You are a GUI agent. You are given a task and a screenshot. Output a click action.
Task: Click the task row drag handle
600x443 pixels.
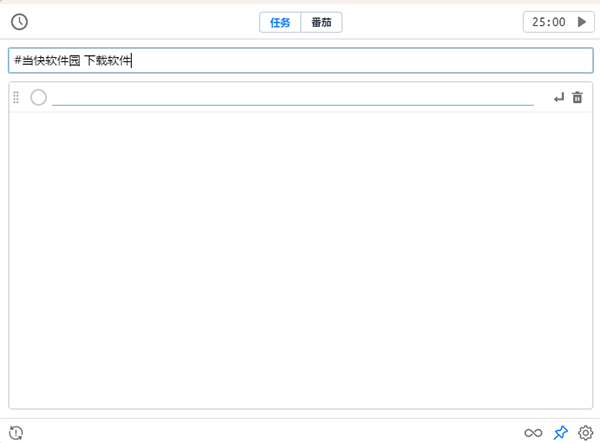coord(16,97)
